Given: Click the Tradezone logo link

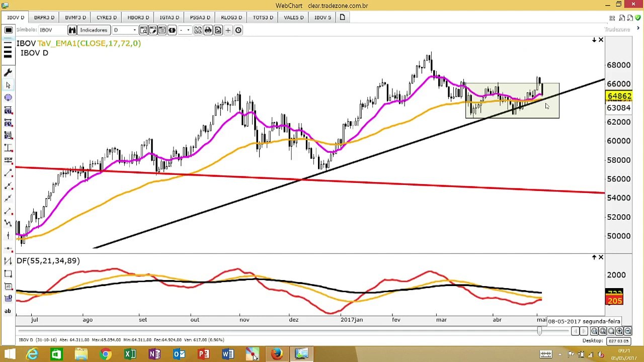Looking at the screenshot, I should (x=617, y=29).
